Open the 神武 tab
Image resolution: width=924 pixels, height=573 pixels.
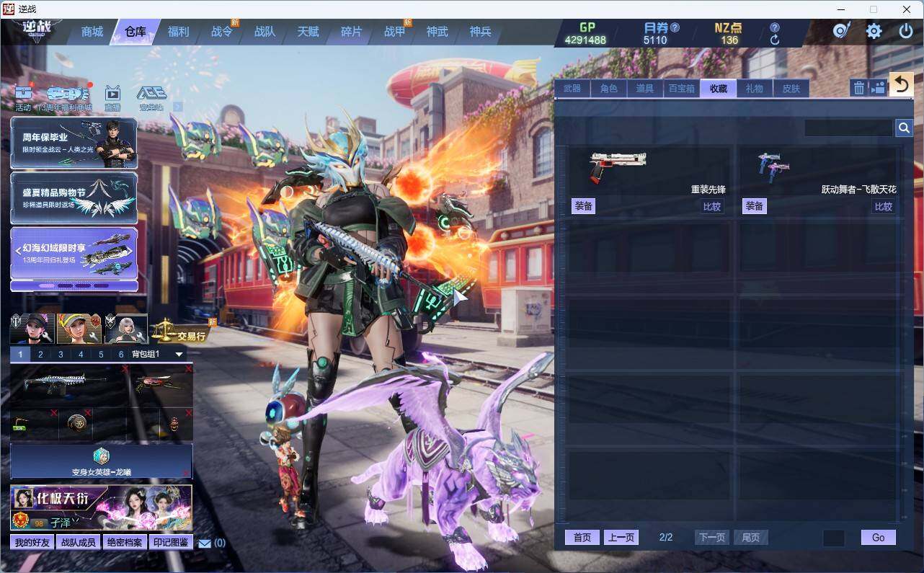coord(437,32)
